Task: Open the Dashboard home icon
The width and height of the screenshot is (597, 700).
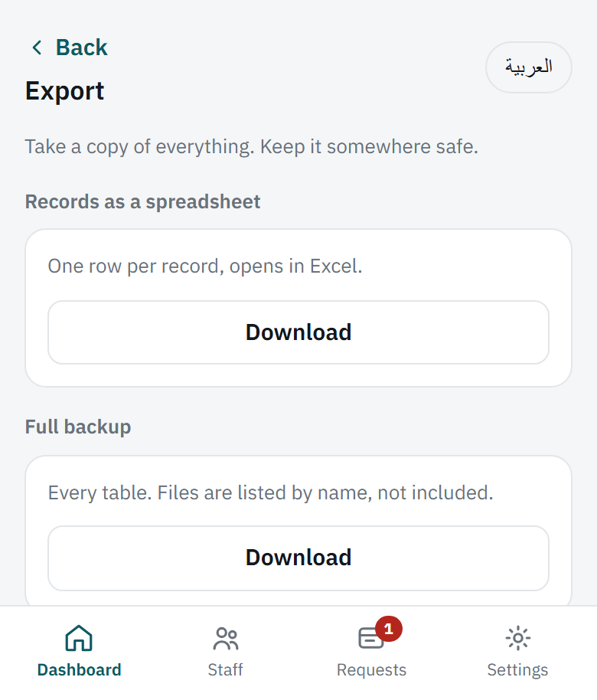Action: 79,638
